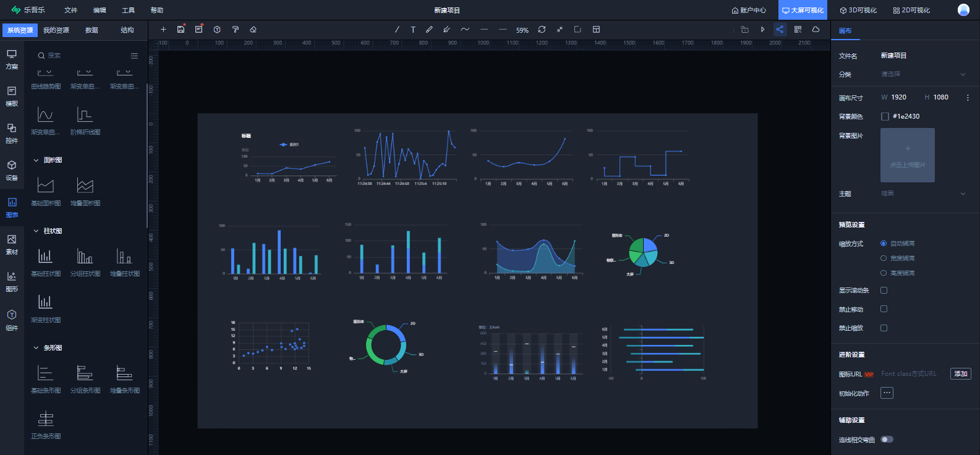The width and height of the screenshot is (980, 455).
Task: Pick the pencil drawing tool
Action: [429, 30]
